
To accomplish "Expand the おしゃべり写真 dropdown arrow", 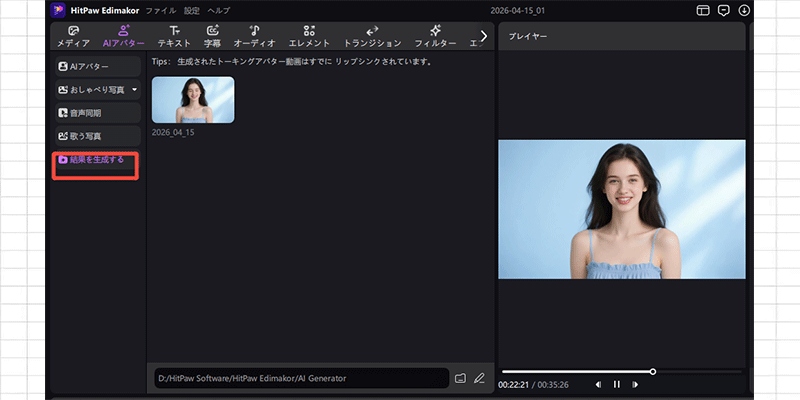I will pos(135,90).
